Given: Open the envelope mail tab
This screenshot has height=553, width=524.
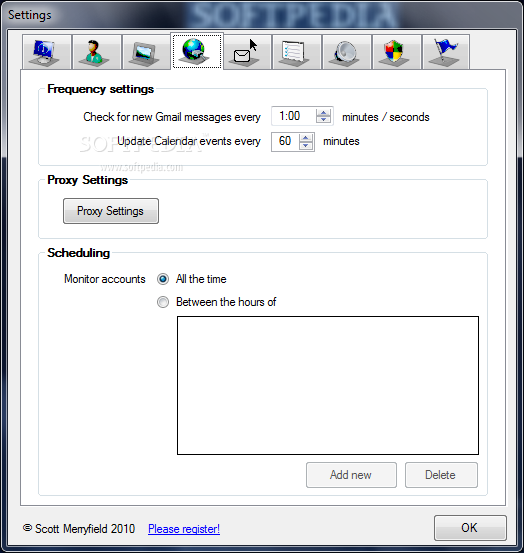Looking at the screenshot, I should click(x=247, y=52).
